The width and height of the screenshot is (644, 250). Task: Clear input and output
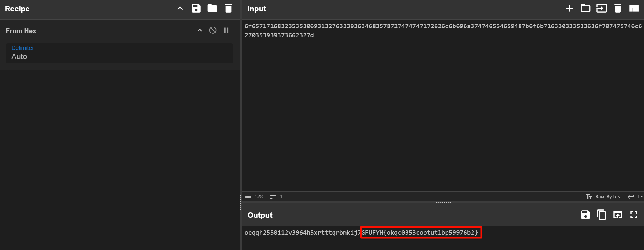[617, 9]
